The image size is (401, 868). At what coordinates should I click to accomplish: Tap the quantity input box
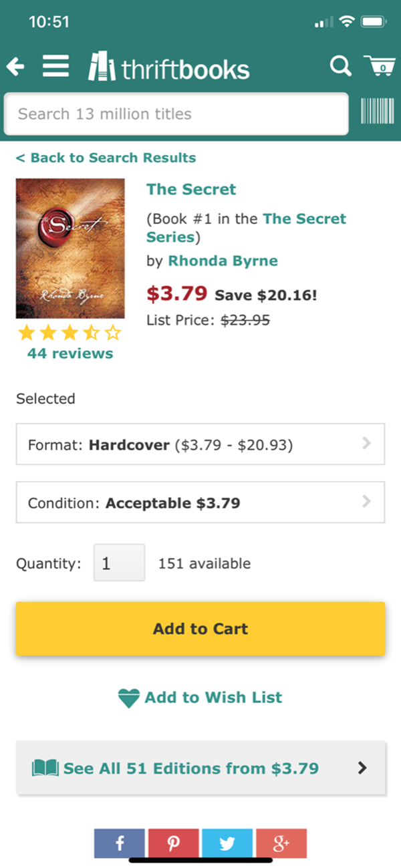pyautogui.click(x=119, y=563)
